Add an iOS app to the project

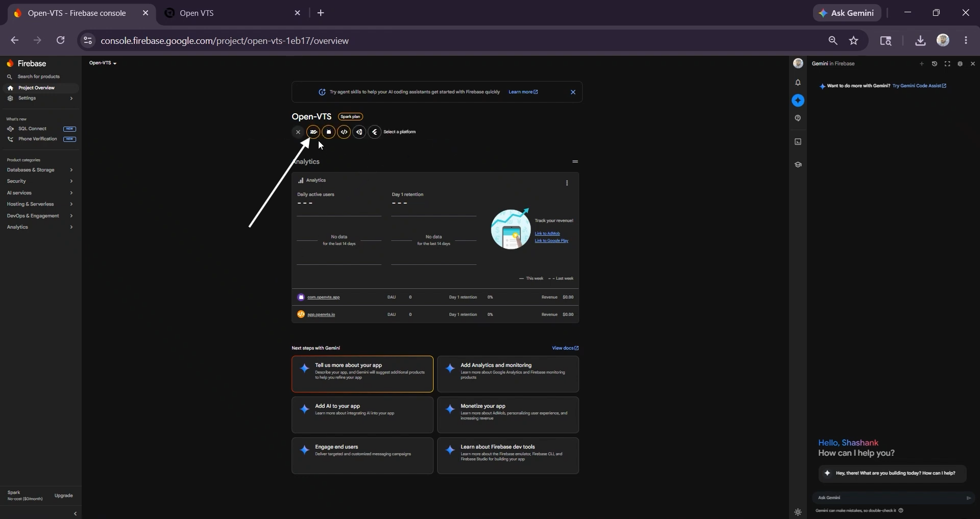click(314, 132)
